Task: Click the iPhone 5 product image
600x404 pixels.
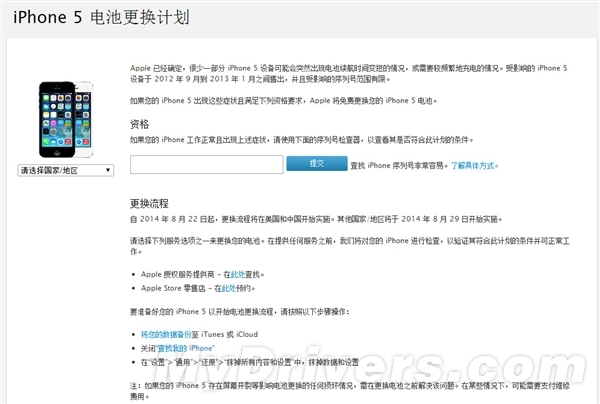Action: coord(66,119)
